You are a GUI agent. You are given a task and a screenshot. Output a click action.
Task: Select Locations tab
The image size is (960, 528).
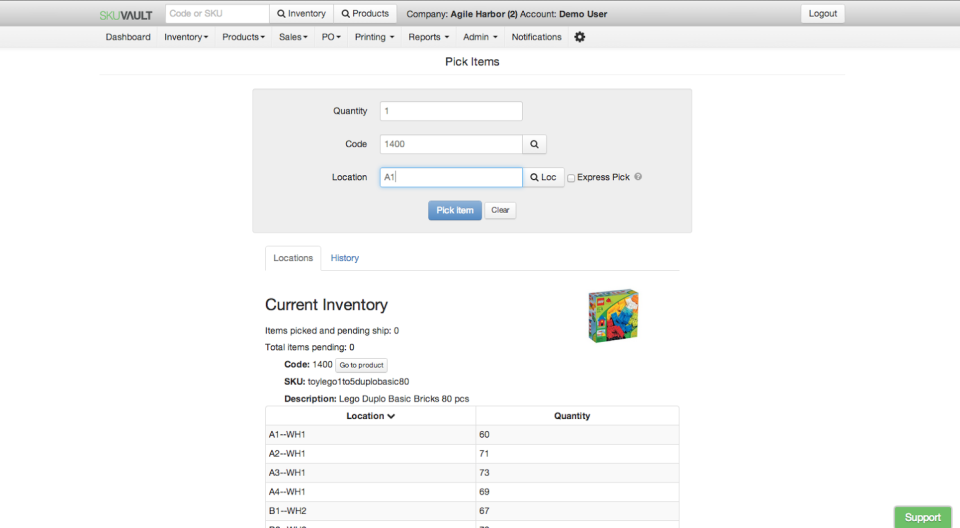coord(293,258)
